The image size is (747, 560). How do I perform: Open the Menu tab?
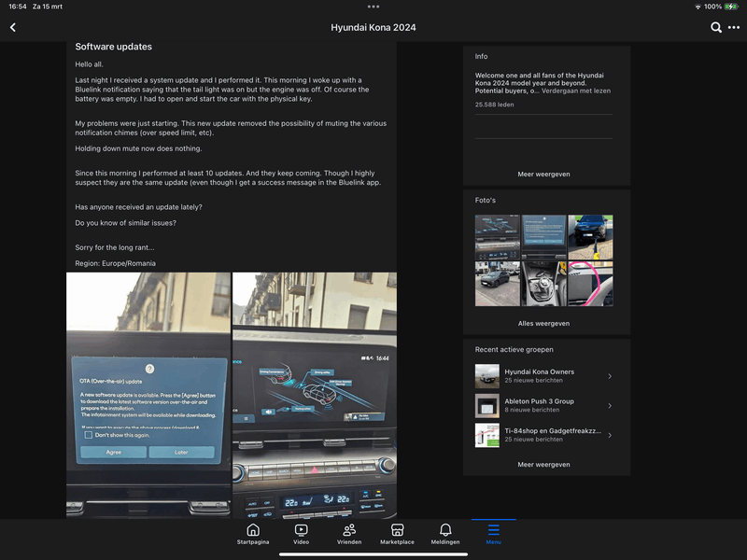click(493, 534)
